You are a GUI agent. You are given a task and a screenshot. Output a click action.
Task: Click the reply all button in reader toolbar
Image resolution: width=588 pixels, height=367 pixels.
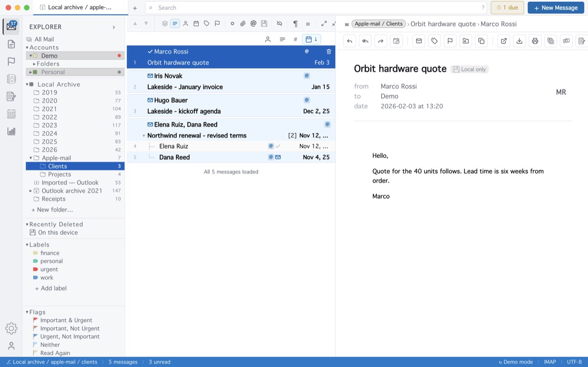pos(365,41)
